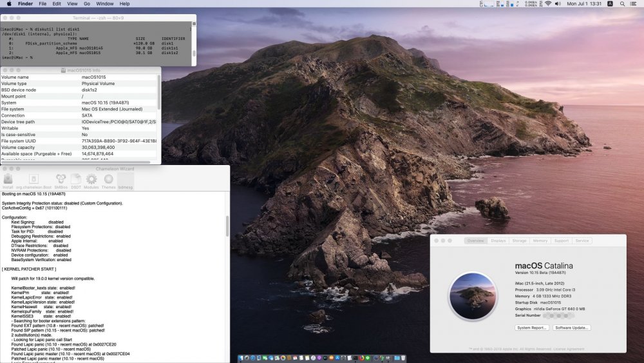Click the Finder icon in the Dock
Image resolution: width=644 pixels, height=363 pixels.
(x=241, y=358)
